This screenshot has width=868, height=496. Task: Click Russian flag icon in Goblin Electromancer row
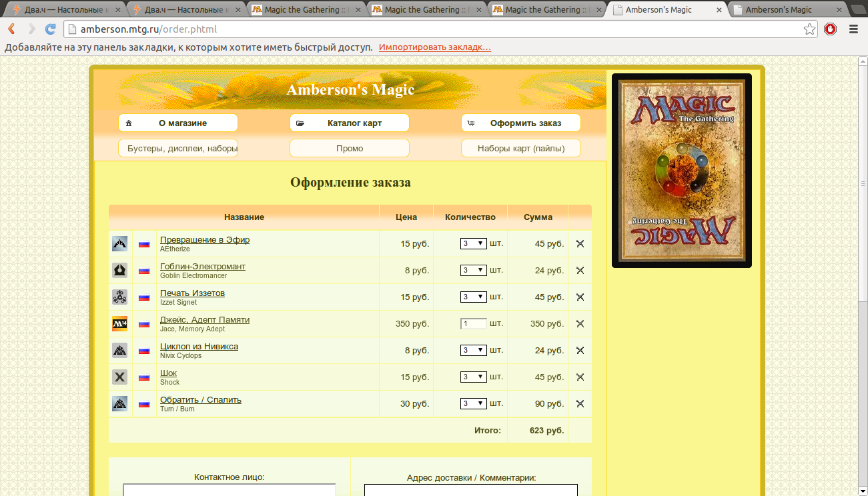[144, 271]
